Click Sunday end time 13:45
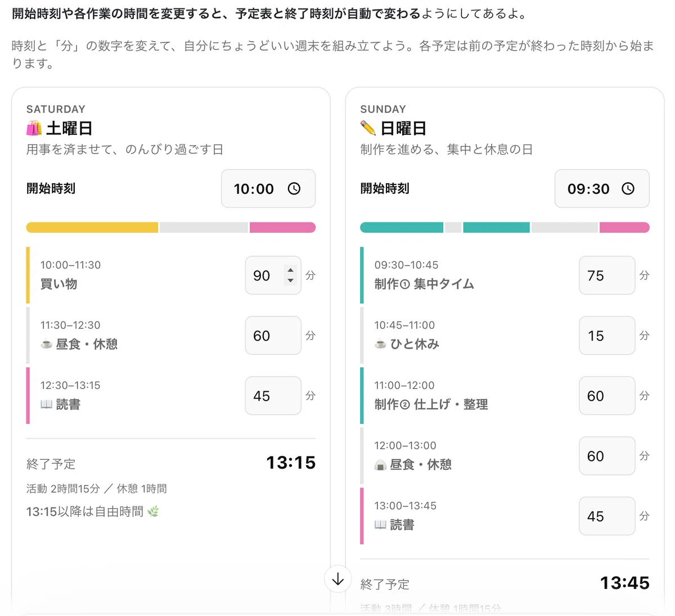Screen dimensions: 675x616 [625, 583]
